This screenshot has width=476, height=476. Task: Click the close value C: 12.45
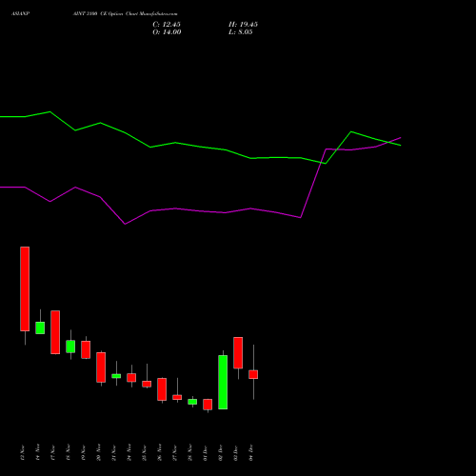[167, 25]
